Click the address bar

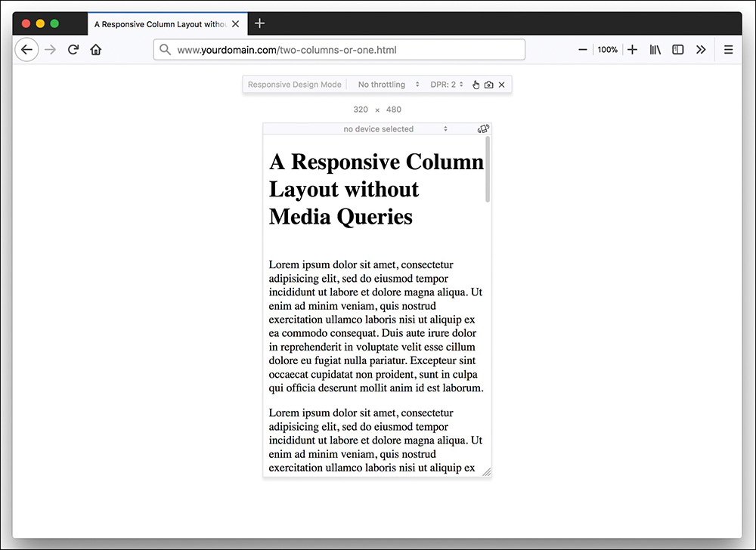(340, 49)
